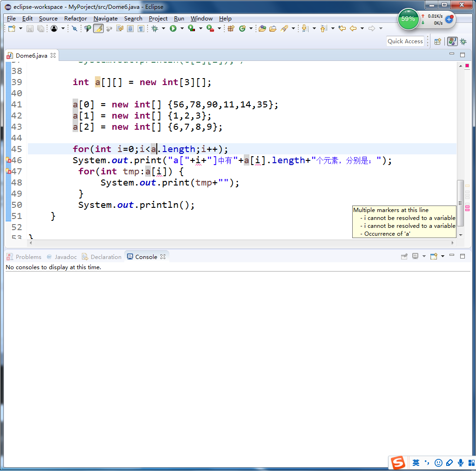Close the Dome6.java editor tab
Screen dimensions: 476x471
53,55
